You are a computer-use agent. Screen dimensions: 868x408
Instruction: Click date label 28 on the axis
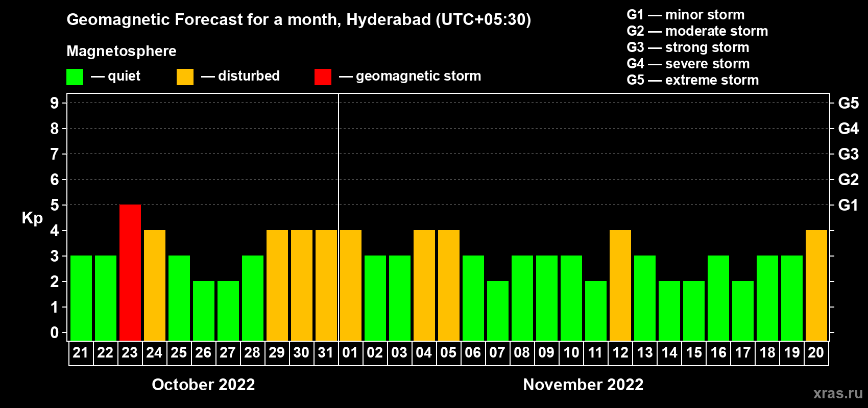252,352
